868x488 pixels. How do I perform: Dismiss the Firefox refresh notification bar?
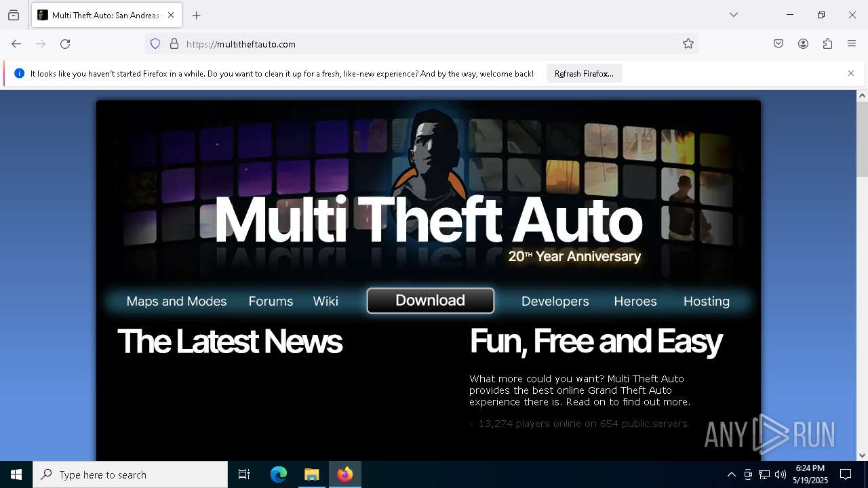tap(851, 73)
